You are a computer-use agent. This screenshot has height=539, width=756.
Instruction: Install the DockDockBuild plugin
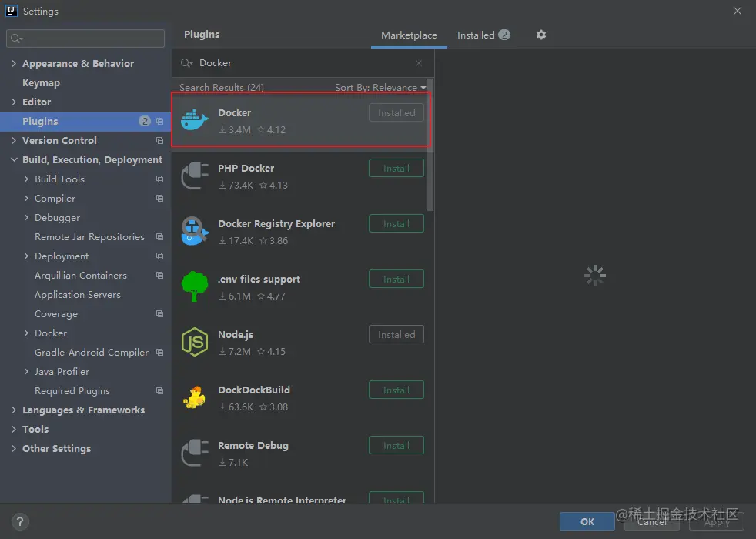[x=396, y=390]
